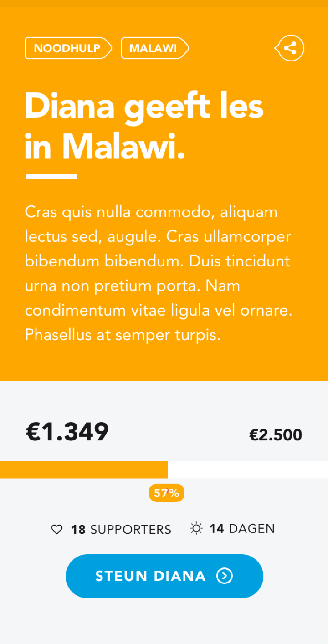
Task: Click the raised amount €1.349
Action: point(67,432)
